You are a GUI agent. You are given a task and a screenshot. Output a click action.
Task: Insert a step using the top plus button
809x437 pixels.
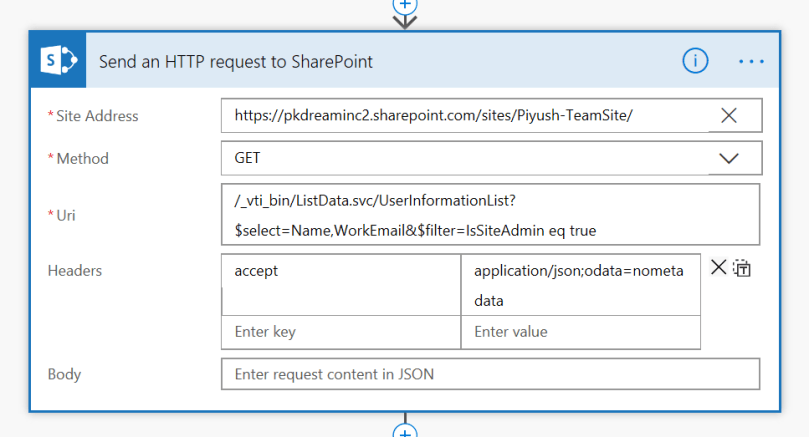point(405,6)
